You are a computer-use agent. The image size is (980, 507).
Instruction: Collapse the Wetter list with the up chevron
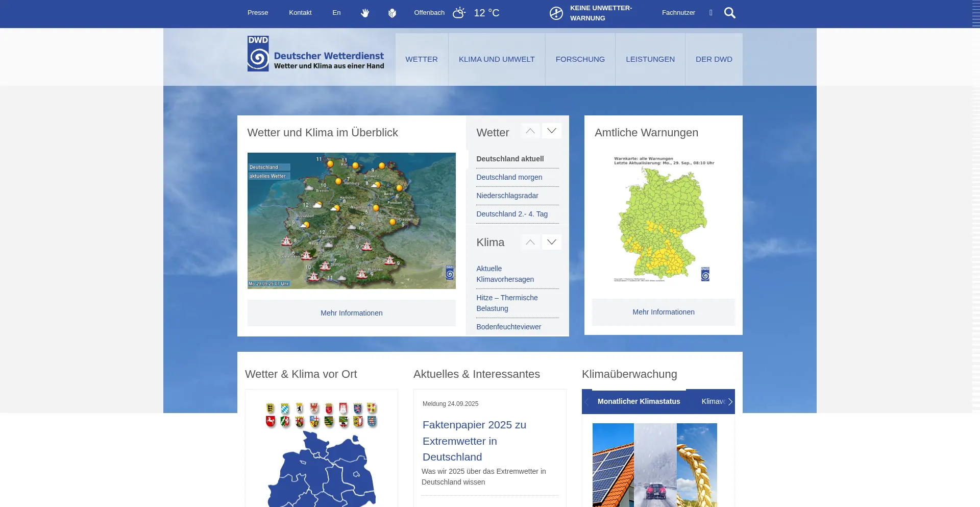(x=530, y=131)
